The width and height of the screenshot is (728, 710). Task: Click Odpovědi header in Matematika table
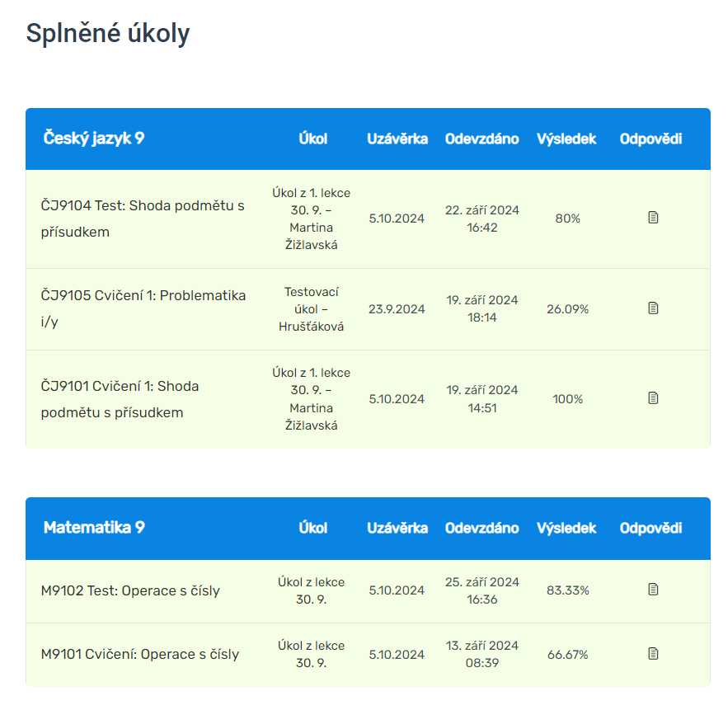pyautogui.click(x=651, y=528)
